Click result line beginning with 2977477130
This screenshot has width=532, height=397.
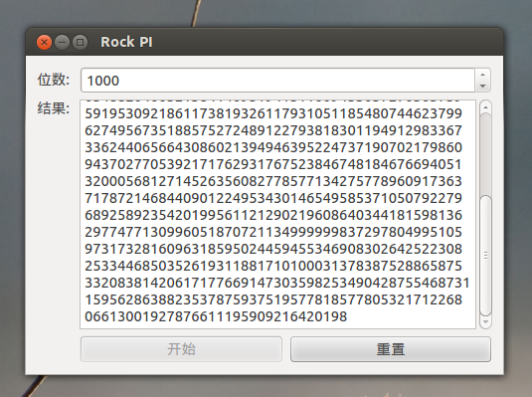point(273,232)
